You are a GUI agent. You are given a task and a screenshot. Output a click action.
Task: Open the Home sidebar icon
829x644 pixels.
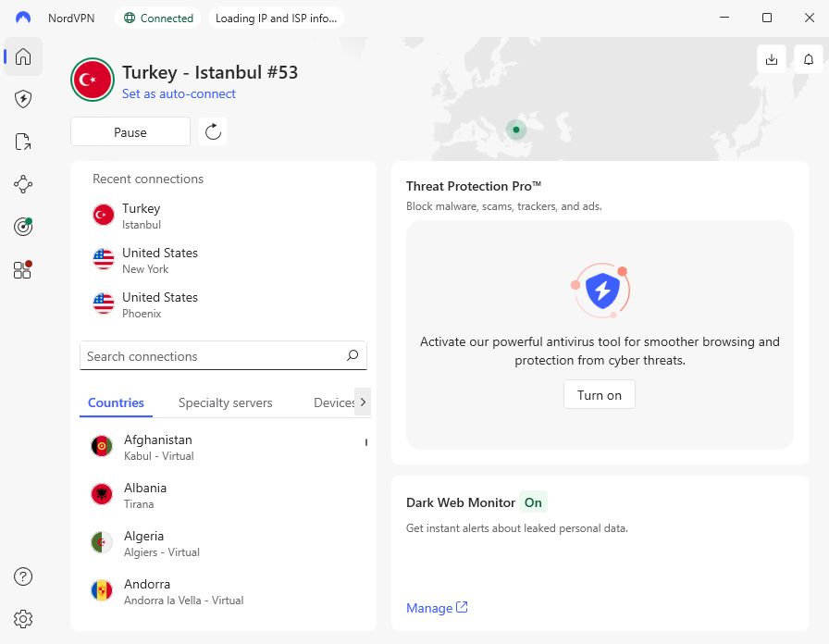click(x=23, y=56)
